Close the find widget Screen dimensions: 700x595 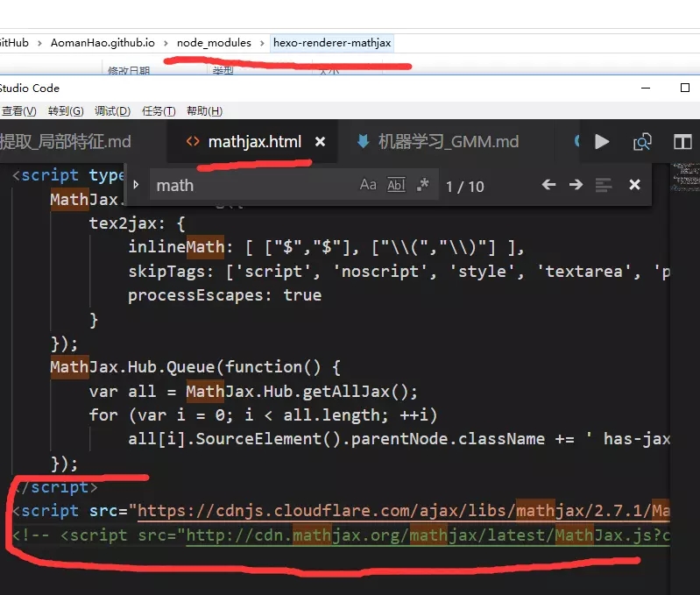coord(634,184)
